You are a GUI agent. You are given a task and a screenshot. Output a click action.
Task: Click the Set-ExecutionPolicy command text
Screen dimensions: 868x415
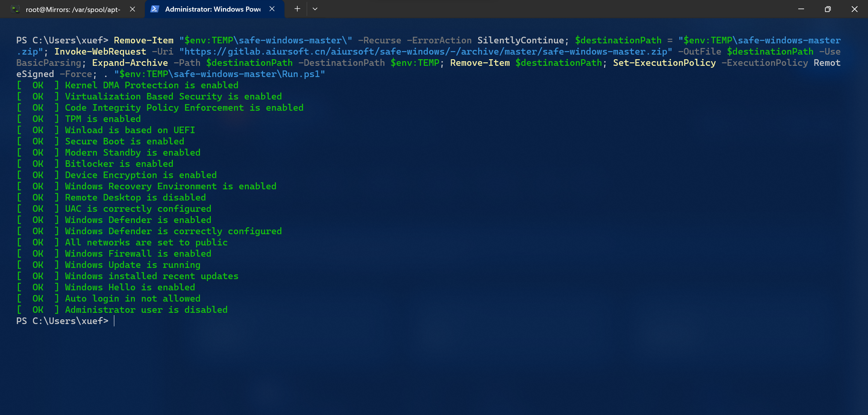click(664, 63)
